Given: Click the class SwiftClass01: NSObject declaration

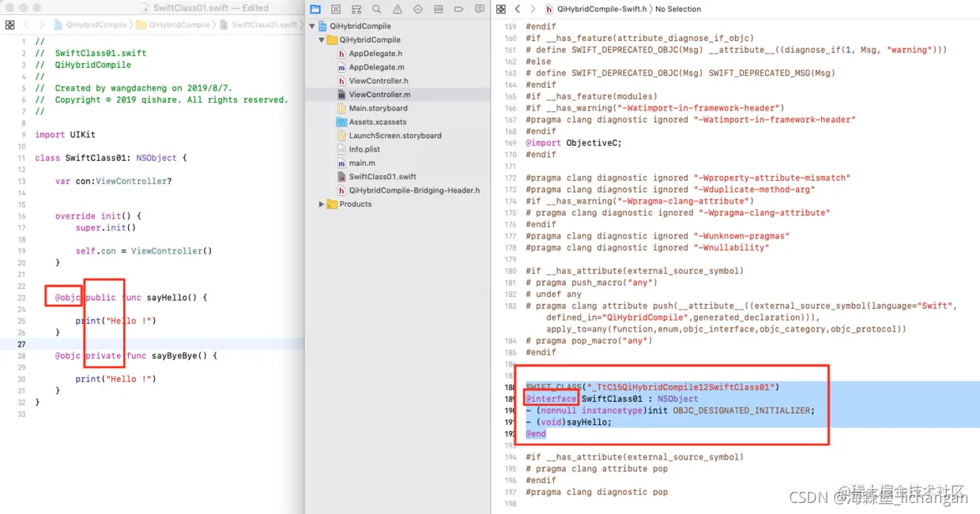Looking at the screenshot, I should click(111, 158).
